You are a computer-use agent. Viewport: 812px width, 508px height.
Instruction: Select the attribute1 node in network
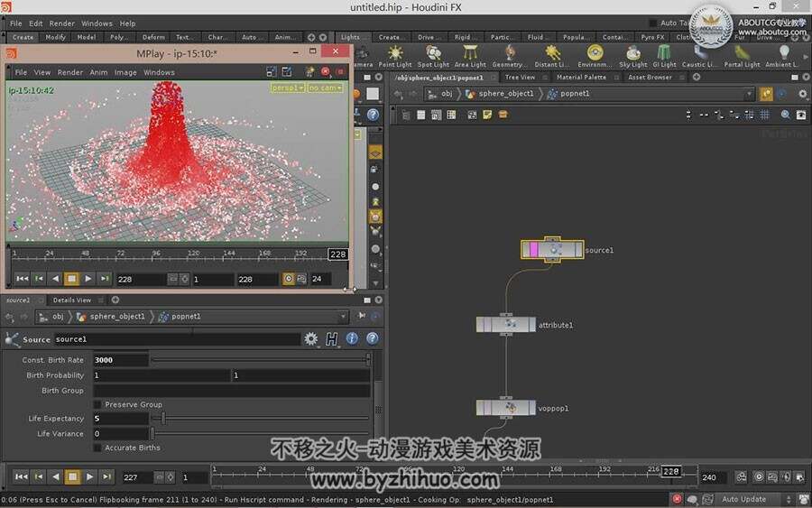pos(506,325)
